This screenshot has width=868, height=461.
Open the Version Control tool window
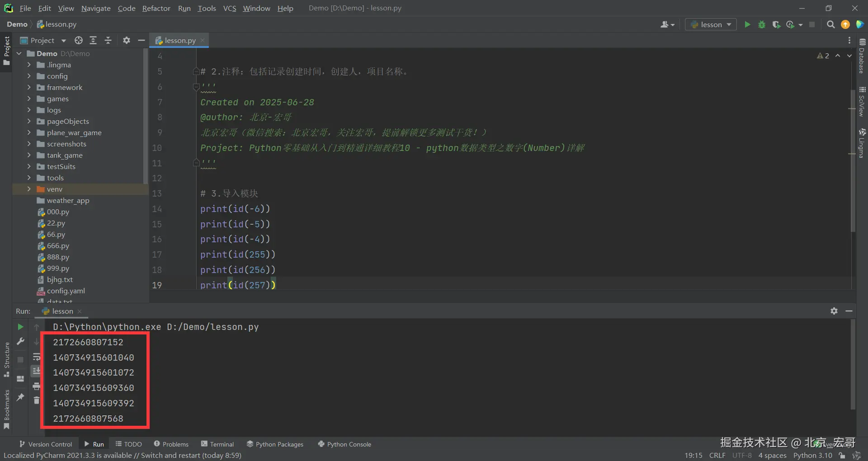click(x=45, y=444)
